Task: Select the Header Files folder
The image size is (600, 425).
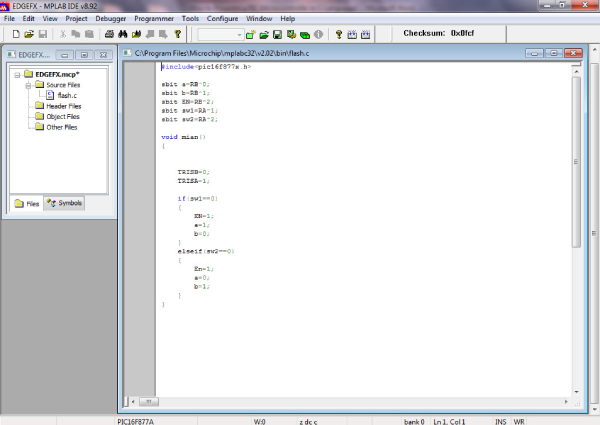Action: 62,106
